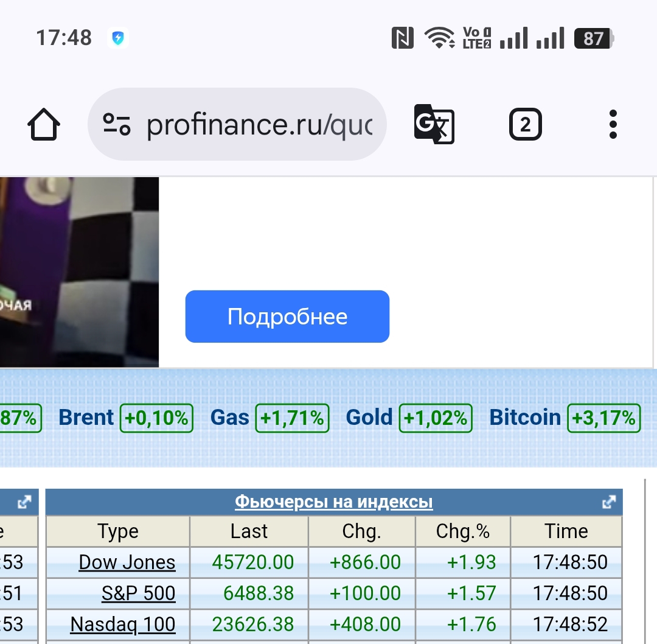Screen dimensions: 657x644
Task: Open the Chrome three-dot menu
Action: [613, 125]
